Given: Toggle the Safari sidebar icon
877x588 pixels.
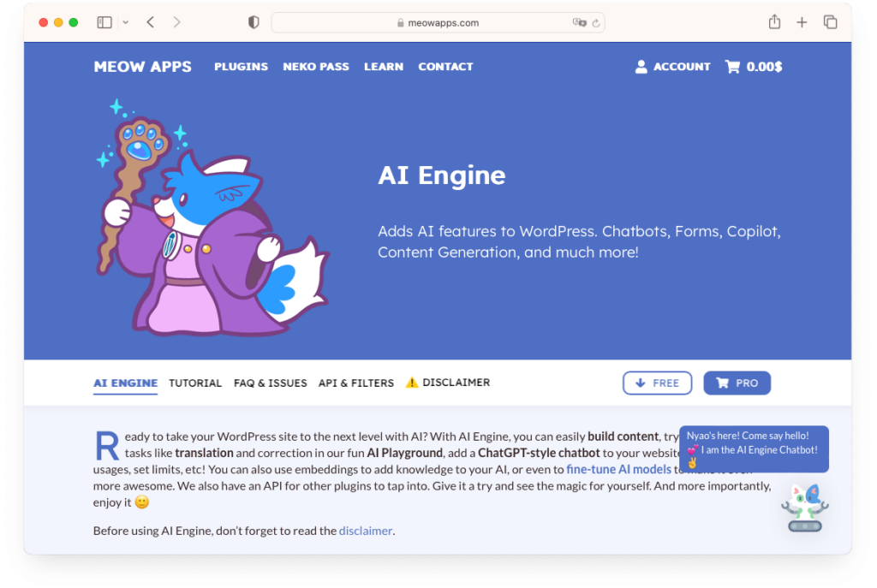Looking at the screenshot, I should click(104, 22).
